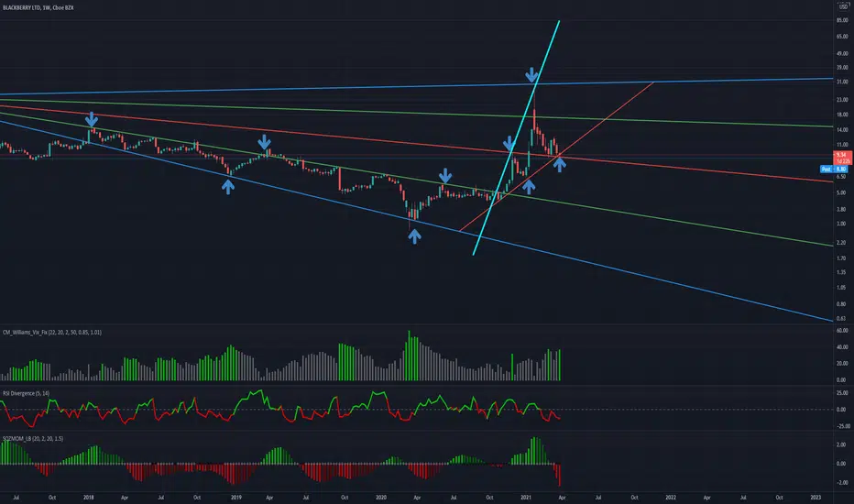Click the 25.00 RSI Divergence scale value
Screen dimensions: 854x504
(842, 393)
